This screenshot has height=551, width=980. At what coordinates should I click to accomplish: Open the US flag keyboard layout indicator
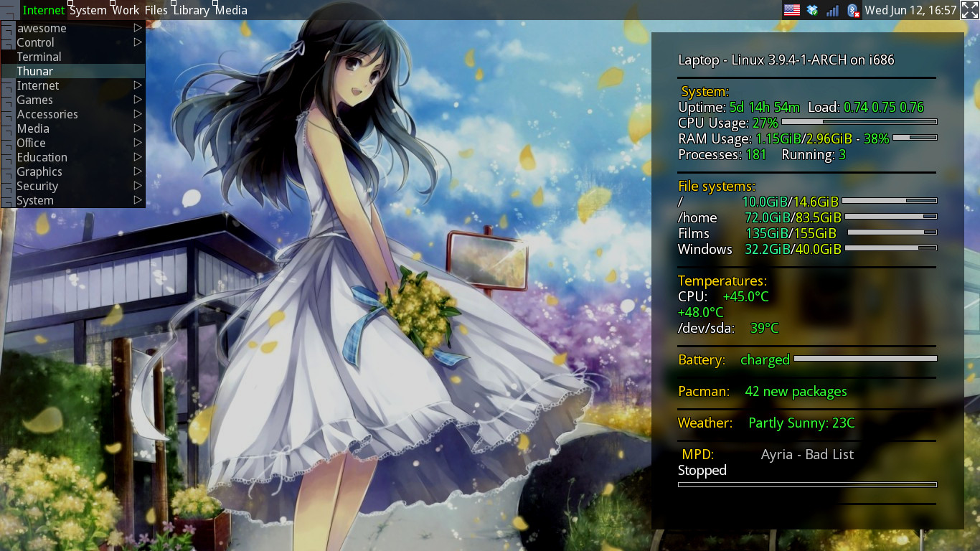(792, 10)
